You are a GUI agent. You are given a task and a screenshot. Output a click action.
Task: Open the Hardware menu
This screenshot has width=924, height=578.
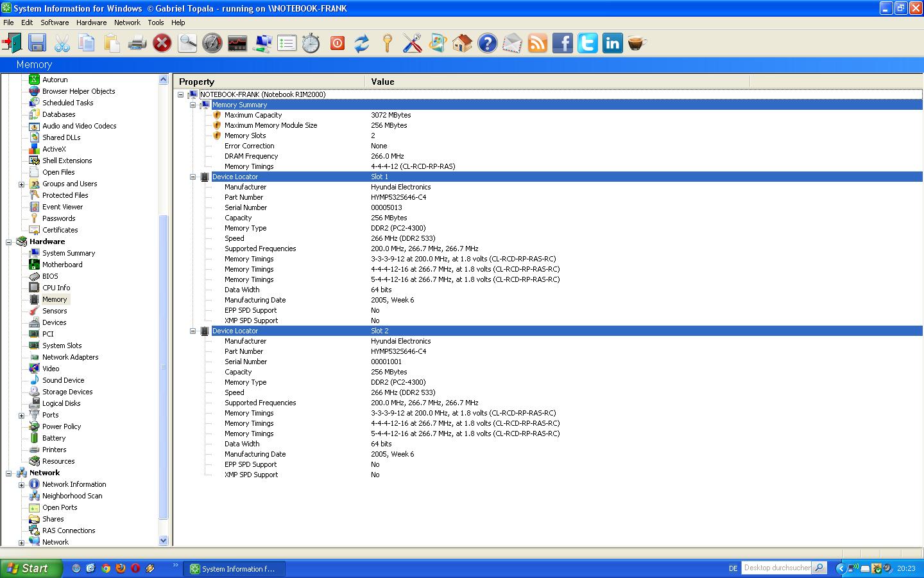tap(91, 22)
